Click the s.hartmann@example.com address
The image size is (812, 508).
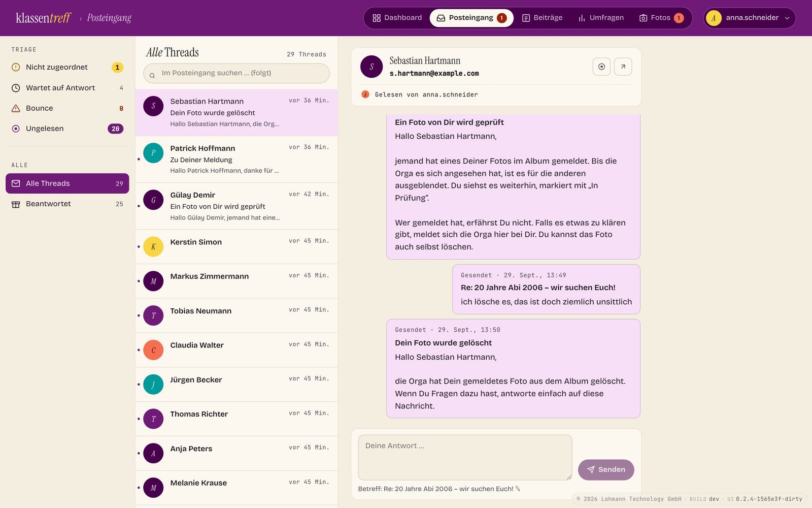point(434,74)
